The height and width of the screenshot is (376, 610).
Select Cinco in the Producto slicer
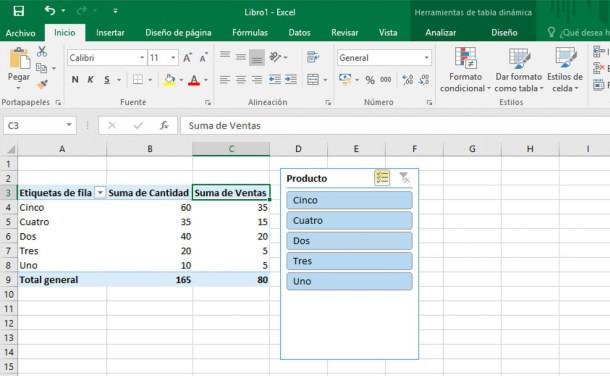(349, 200)
